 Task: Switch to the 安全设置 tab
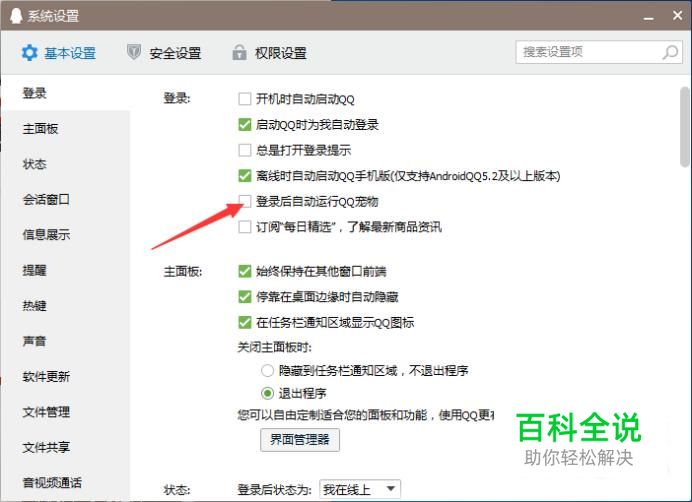click(164, 53)
